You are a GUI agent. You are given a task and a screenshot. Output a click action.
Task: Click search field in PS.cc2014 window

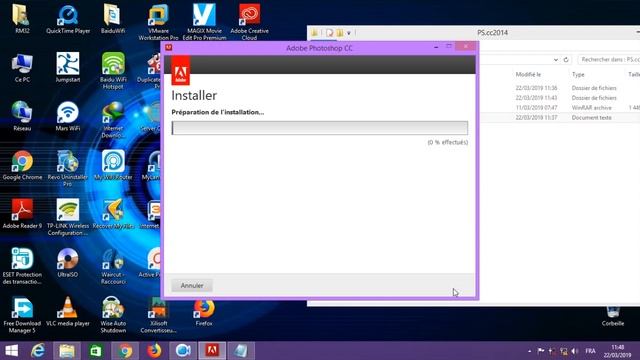tap(609, 60)
